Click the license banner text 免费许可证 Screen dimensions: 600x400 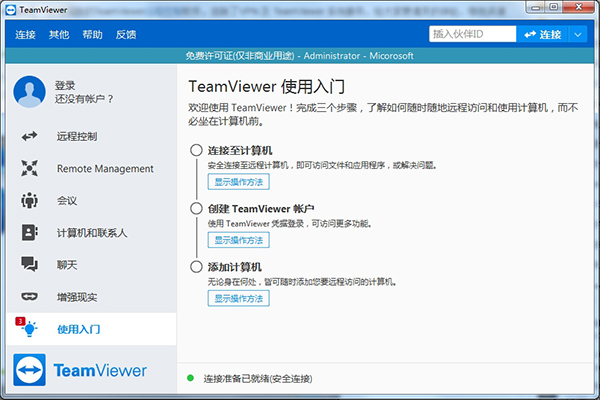[240, 56]
